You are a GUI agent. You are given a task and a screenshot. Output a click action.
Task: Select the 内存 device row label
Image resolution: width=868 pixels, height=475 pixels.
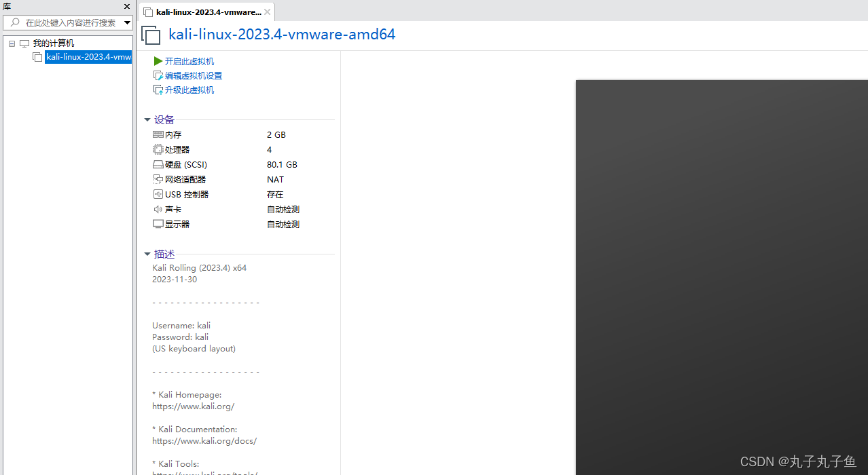[173, 135]
